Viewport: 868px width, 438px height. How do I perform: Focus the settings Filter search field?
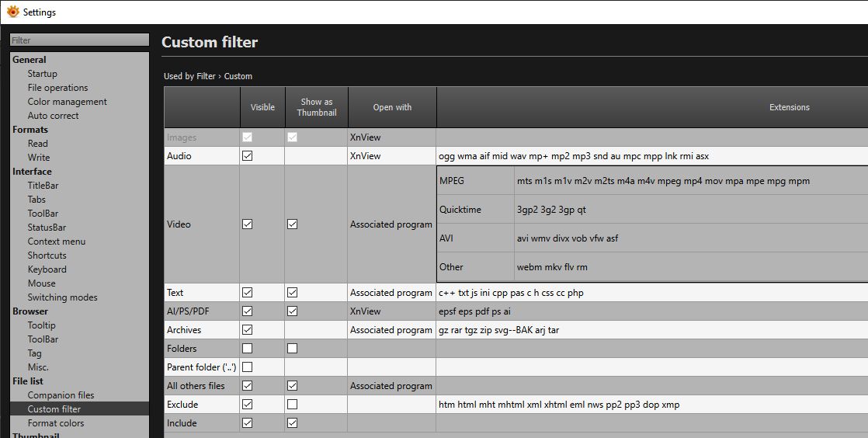(80, 40)
